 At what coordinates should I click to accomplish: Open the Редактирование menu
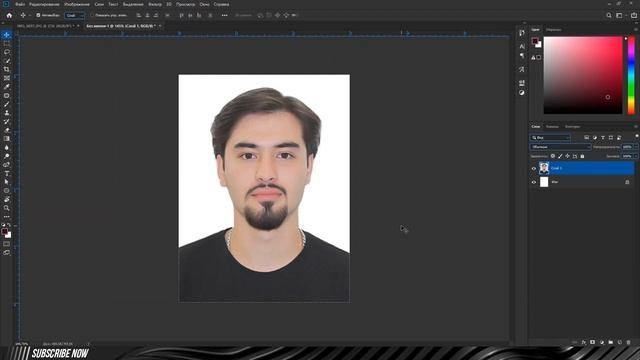(44, 4)
